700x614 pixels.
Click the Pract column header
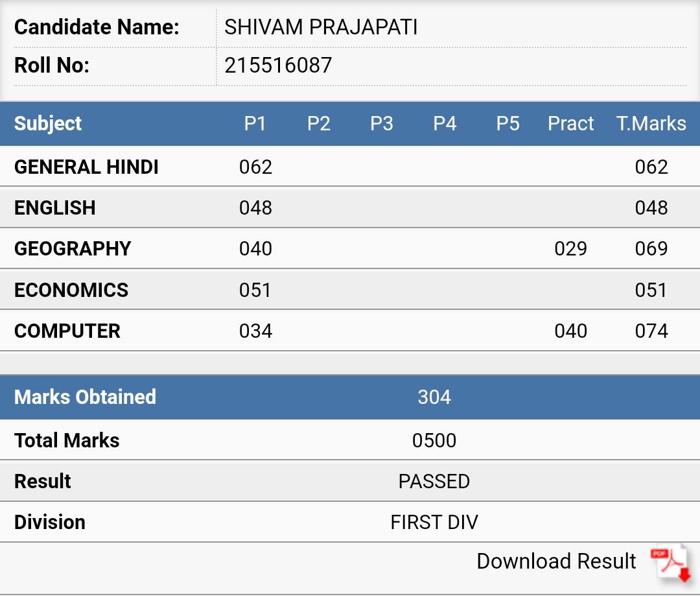click(570, 124)
